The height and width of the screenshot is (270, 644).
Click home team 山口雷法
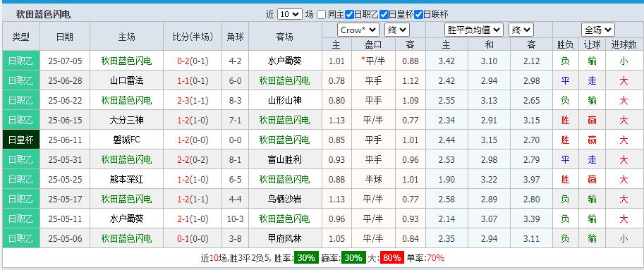point(126,81)
